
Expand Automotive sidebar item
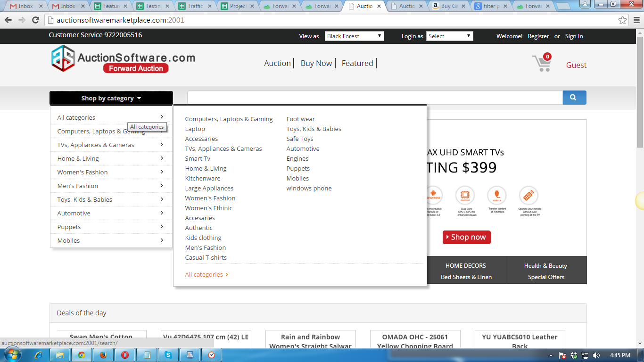(x=111, y=213)
